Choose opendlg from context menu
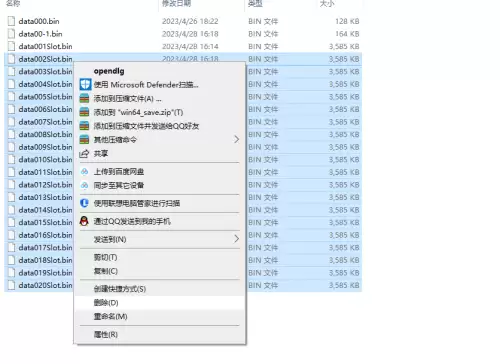The image size is (500, 364). point(160,71)
